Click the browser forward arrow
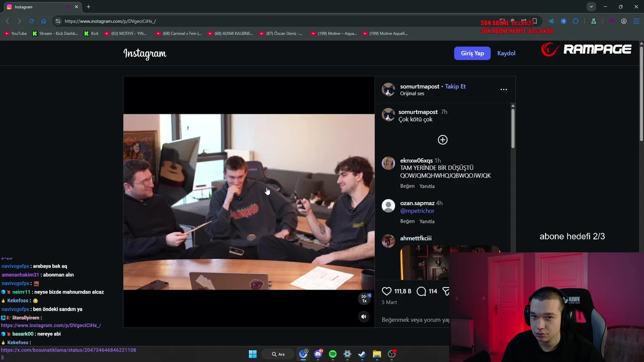Screen dimensions: 644x362 pos(19,21)
